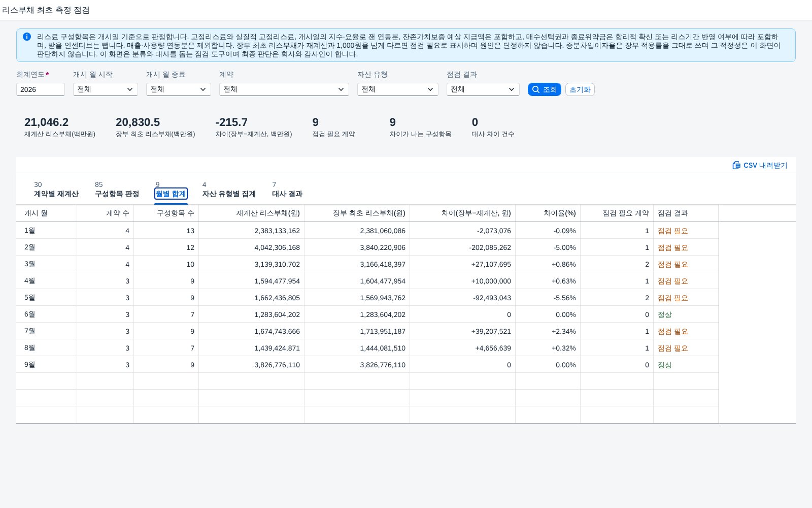The image size is (812, 508).
Task: Click the 차이(장부−재계산, 원) column header
Action: (x=463, y=213)
